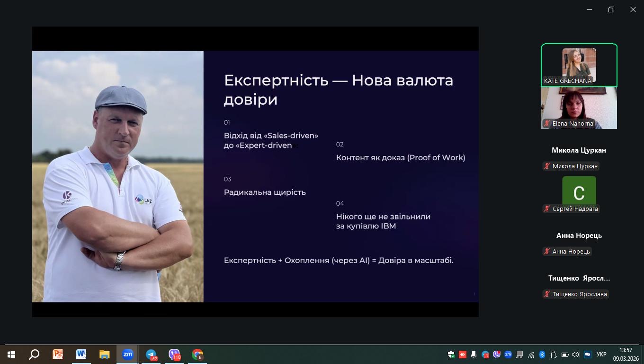Switch to Zoom in the taskbar
This screenshot has width=644, height=364.
pos(128,355)
